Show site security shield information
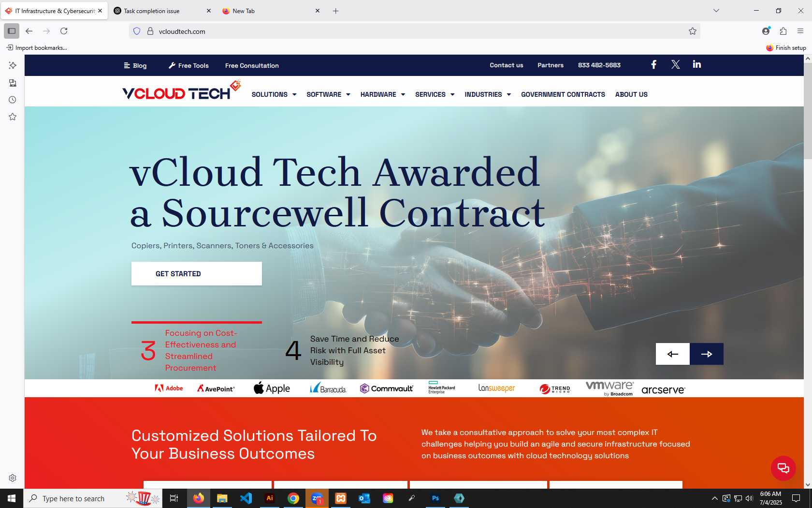Screen dimensions: 812x508 [137, 31]
